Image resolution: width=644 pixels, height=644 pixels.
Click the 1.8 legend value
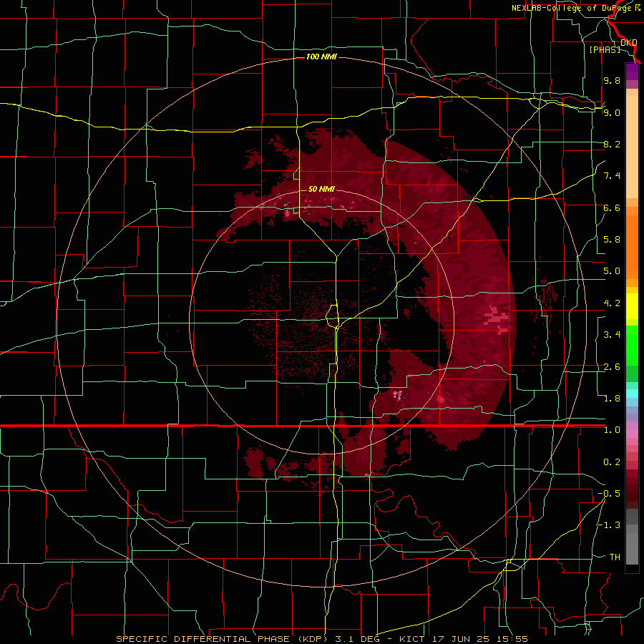pyautogui.click(x=612, y=399)
